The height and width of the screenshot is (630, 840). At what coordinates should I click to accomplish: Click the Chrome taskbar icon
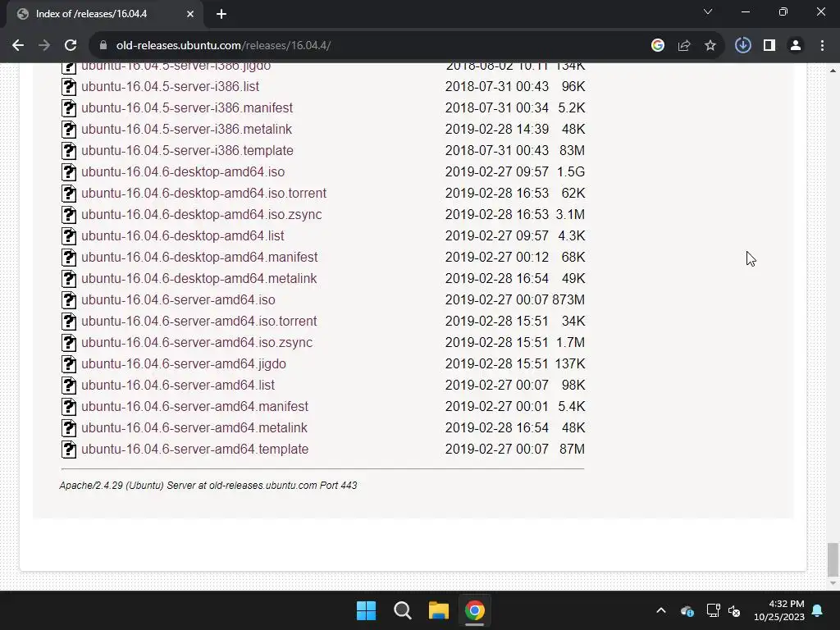475,610
